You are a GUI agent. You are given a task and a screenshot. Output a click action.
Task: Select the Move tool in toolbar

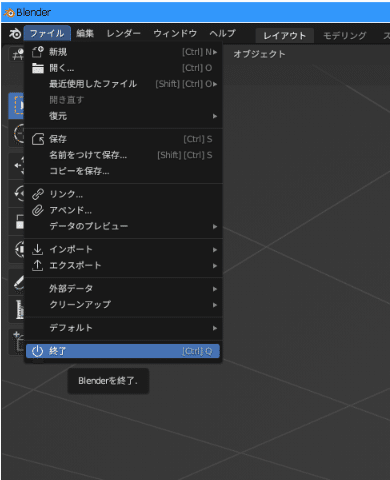[x=17, y=166]
